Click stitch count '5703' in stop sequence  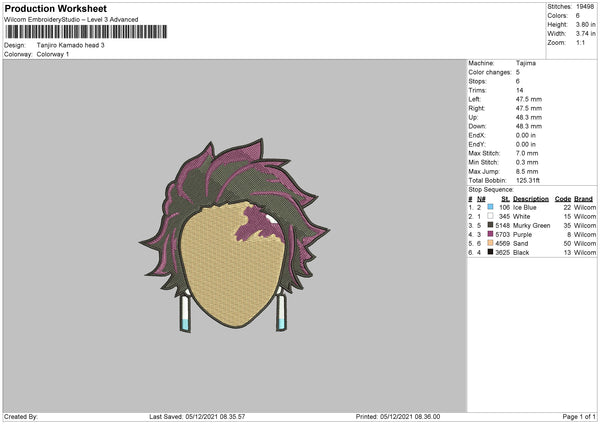pyautogui.click(x=502, y=235)
